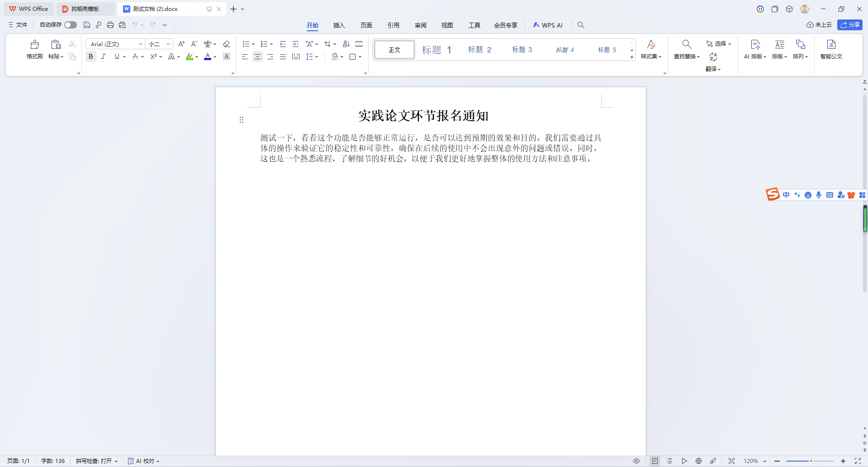Click the Find and Replace magnifier icon
The image size is (868, 467).
pyautogui.click(x=686, y=44)
